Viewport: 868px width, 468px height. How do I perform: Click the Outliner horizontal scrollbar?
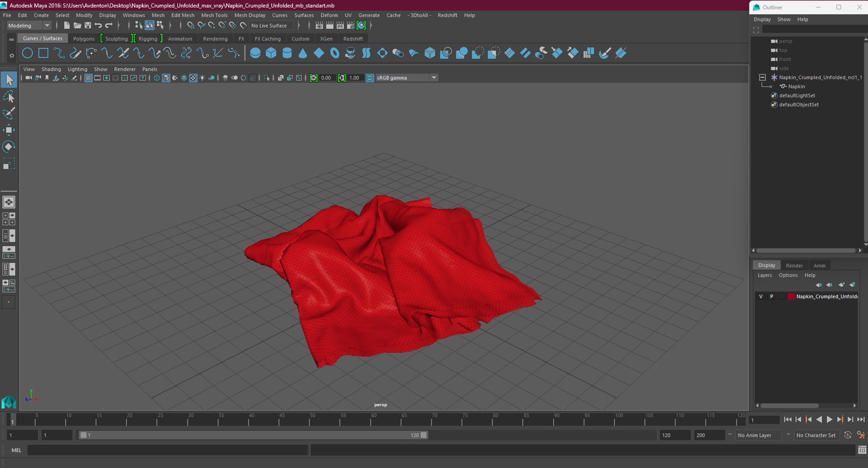click(806, 250)
